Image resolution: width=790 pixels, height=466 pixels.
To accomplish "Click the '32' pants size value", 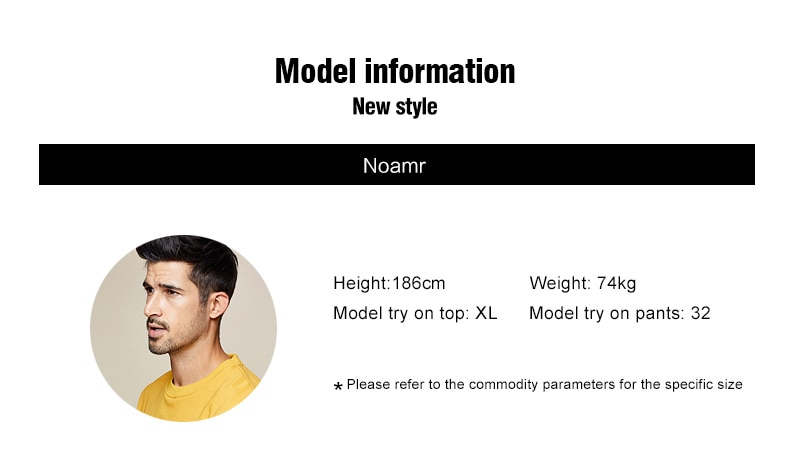I will tap(700, 313).
